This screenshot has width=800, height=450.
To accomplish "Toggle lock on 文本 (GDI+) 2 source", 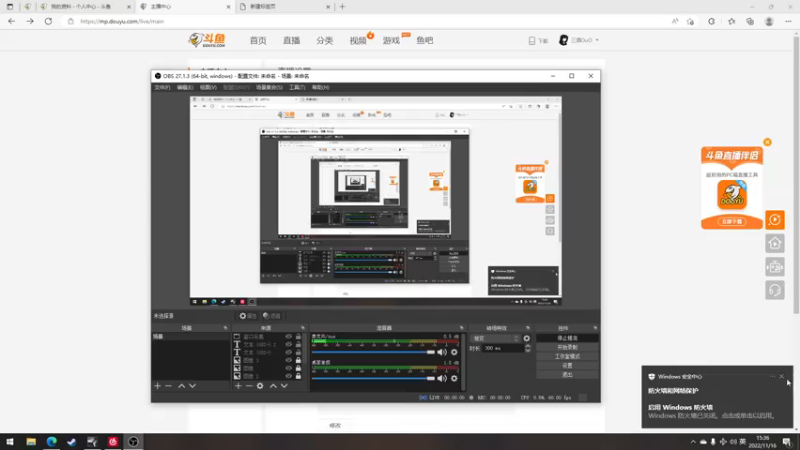I will click(x=298, y=344).
